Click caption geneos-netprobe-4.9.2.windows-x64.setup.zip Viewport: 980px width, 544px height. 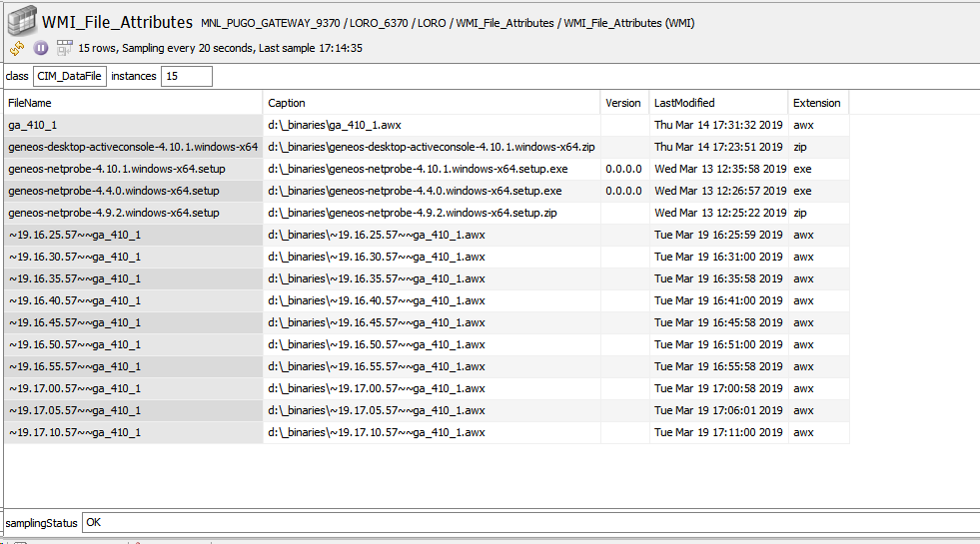pyautogui.click(x=432, y=213)
